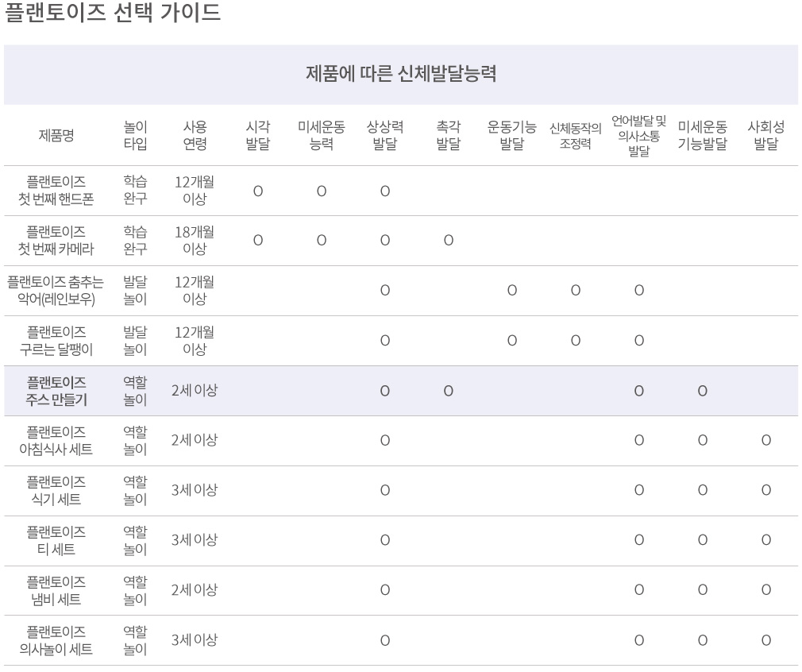802x672 pixels.
Task: Click '역할 놀이' in 의사놀이 세트 row
Action: tap(136, 640)
